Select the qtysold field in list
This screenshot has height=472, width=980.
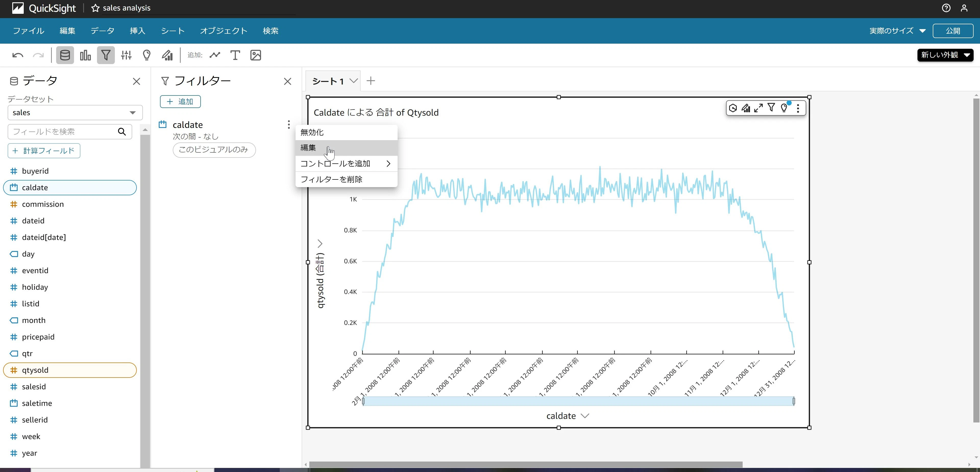click(x=70, y=370)
